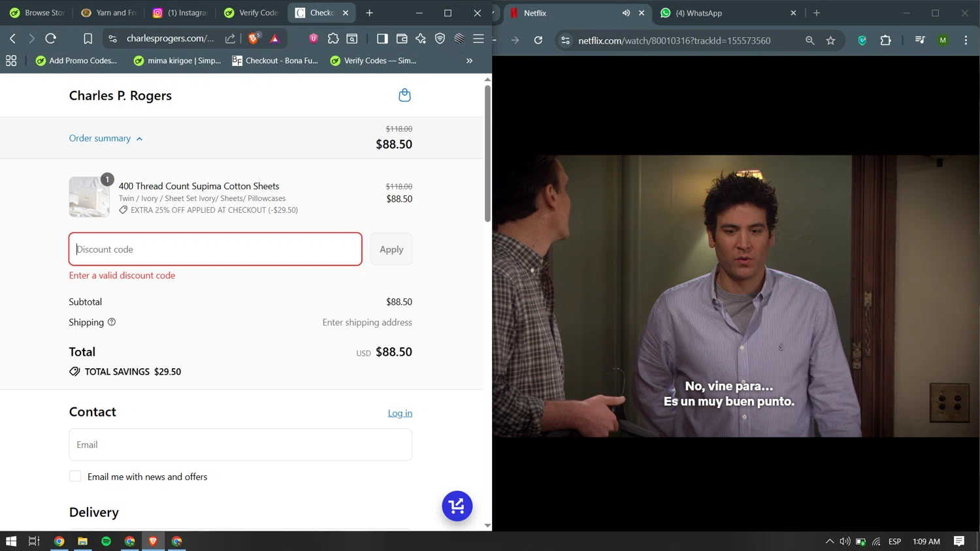
Task: Open Chrome extensions puzzle in Netflix window
Action: tap(885, 40)
